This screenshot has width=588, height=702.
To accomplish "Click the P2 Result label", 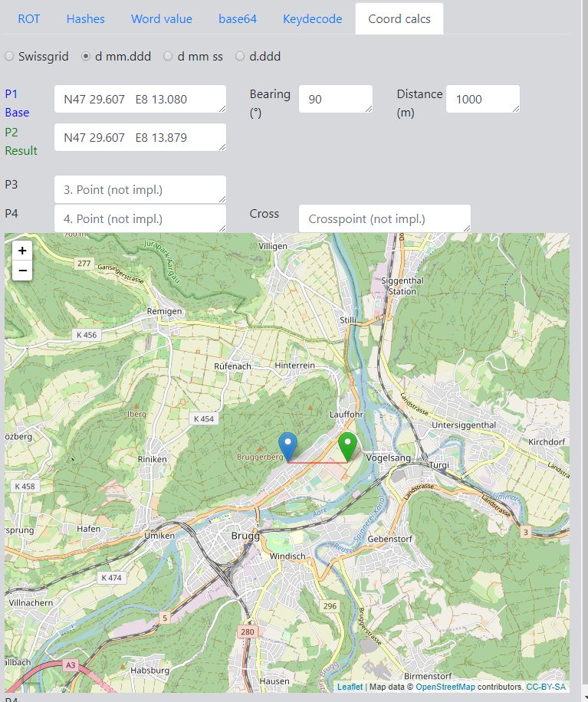I will [21, 142].
